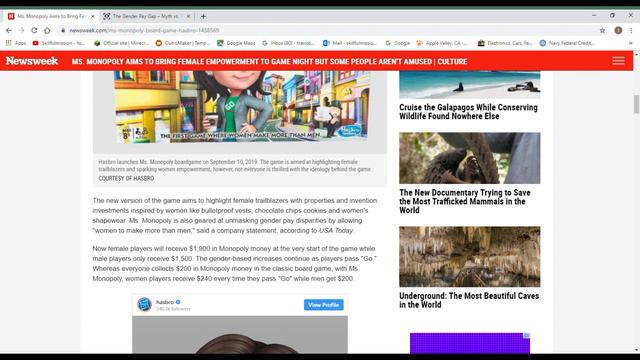Open Cruise the Galapagos article link

click(x=468, y=112)
